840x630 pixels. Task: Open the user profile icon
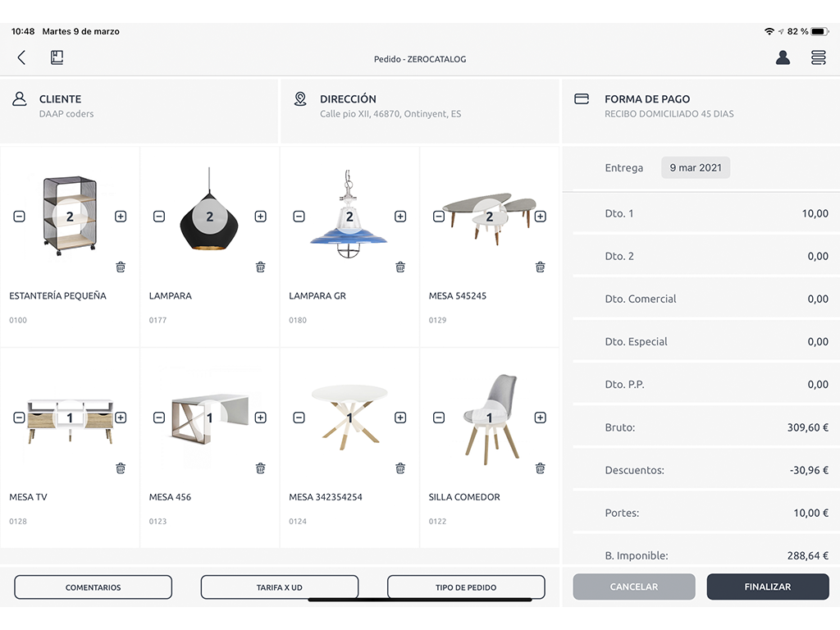[x=783, y=57]
